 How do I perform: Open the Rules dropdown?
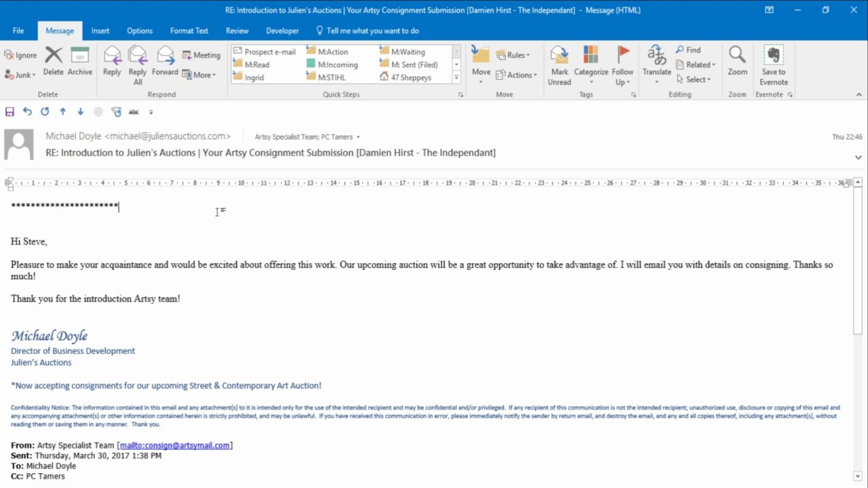pyautogui.click(x=513, y=55)
